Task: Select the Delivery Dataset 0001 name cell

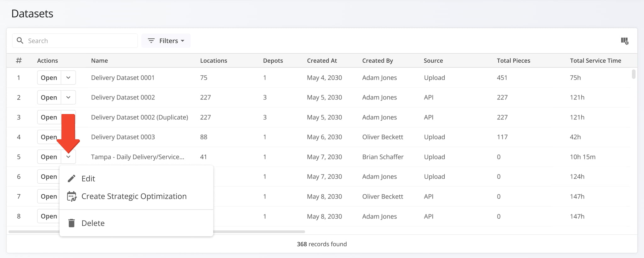Action: click(x=123, y=77)
